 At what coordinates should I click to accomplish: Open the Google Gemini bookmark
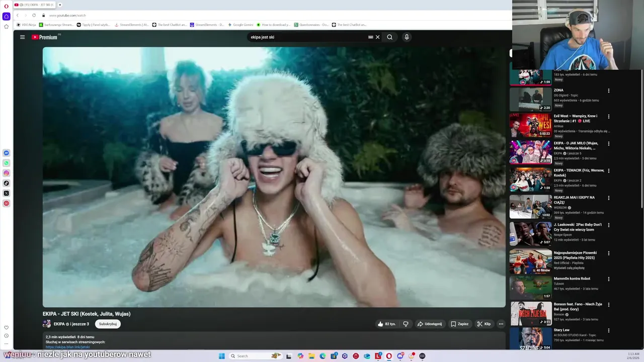[x=240, y=25]
